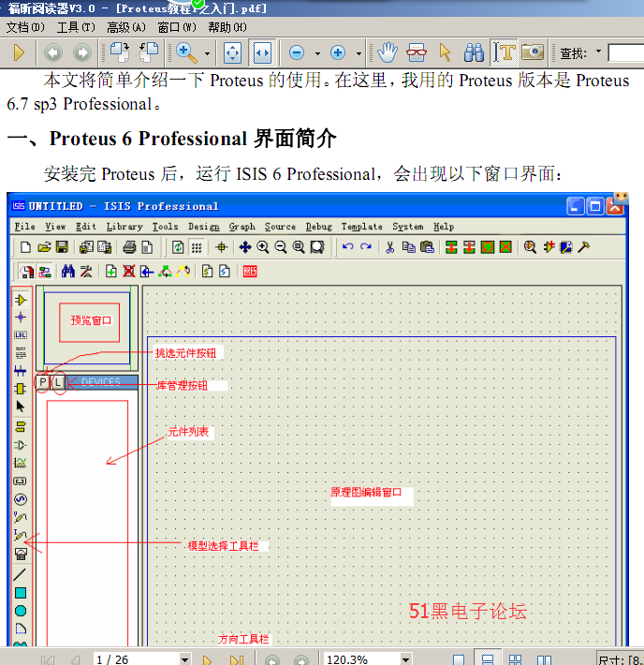The height and width of the screenshot is (665, 644).
Task: Click the ISIS redo icon
Action: pyautogui.click(x=366, y=247)
